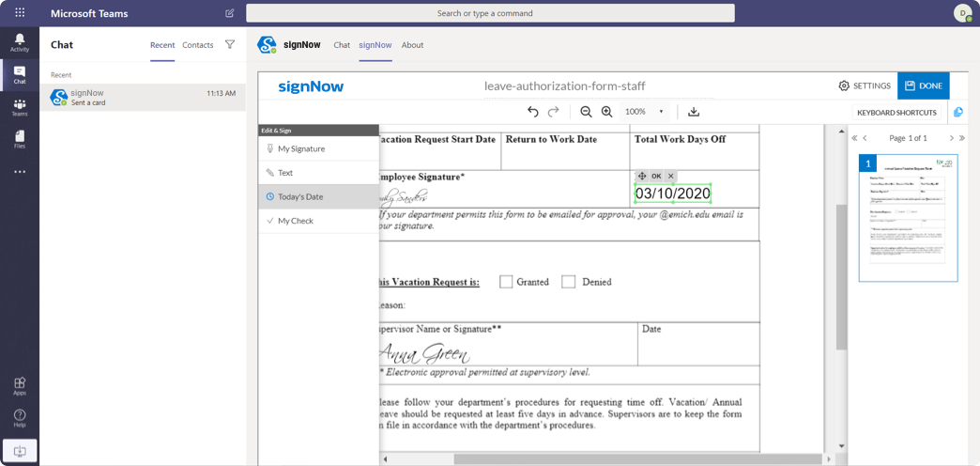
Task: Open Activity in the Teams sidebar
Action: pos(20,43)
